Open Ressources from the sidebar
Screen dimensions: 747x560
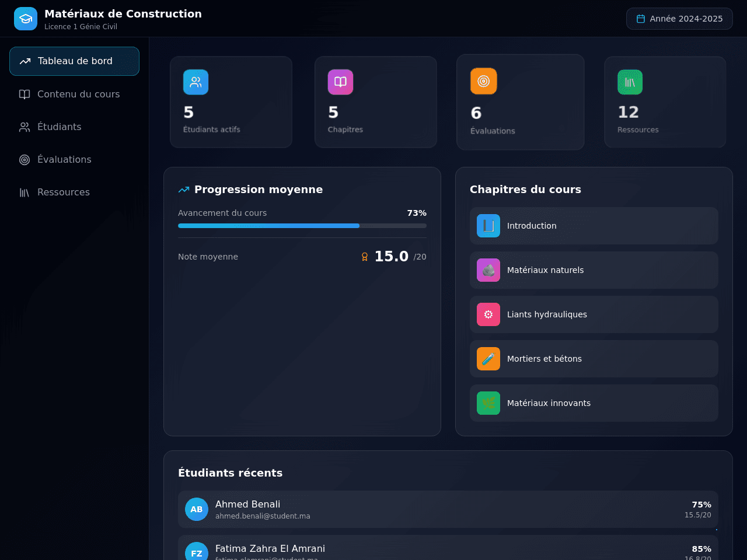click(x=74, y=192)
